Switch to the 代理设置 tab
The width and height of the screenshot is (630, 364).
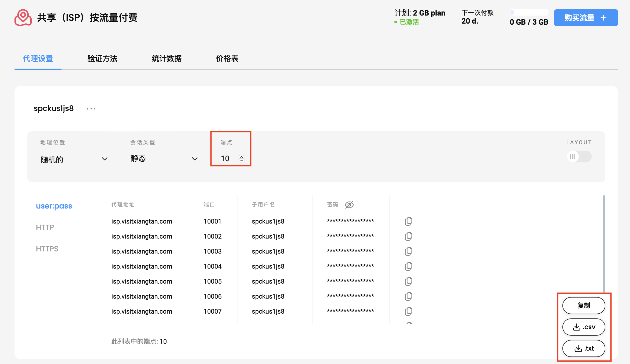coord(38,58)
